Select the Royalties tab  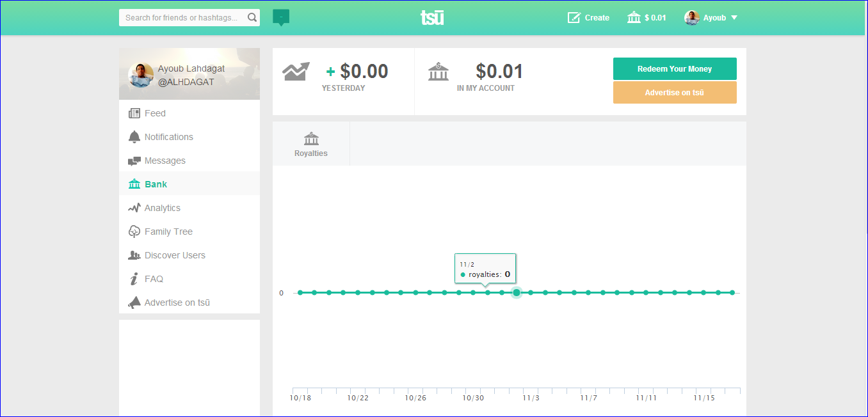click(x=311, y=144)
